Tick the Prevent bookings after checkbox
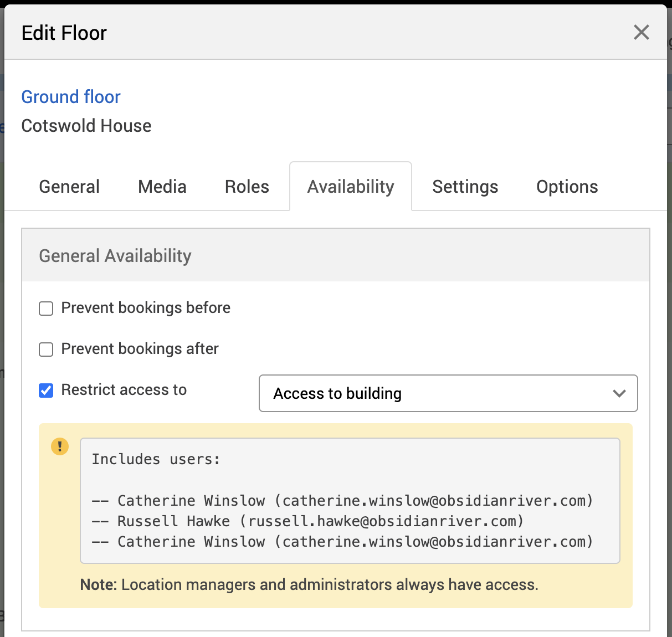Screen dimensions: 672x637 click(x=46, y=350)
